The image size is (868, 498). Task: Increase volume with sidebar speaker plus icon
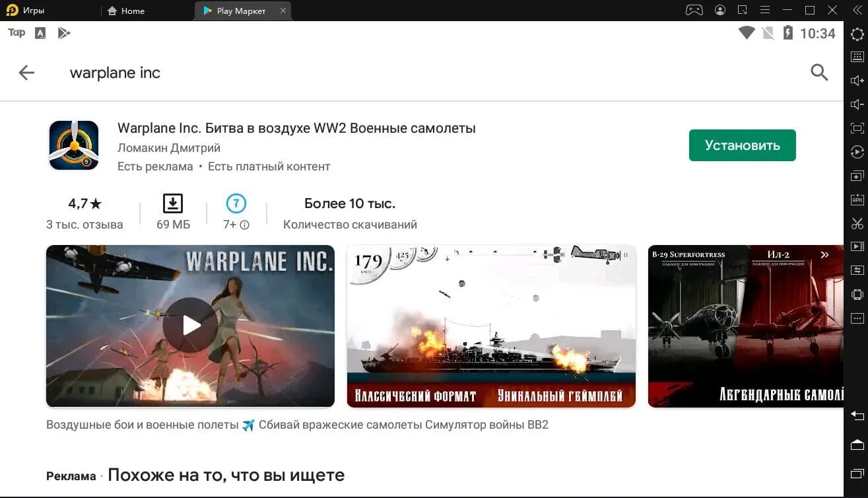tap(857, 81)
